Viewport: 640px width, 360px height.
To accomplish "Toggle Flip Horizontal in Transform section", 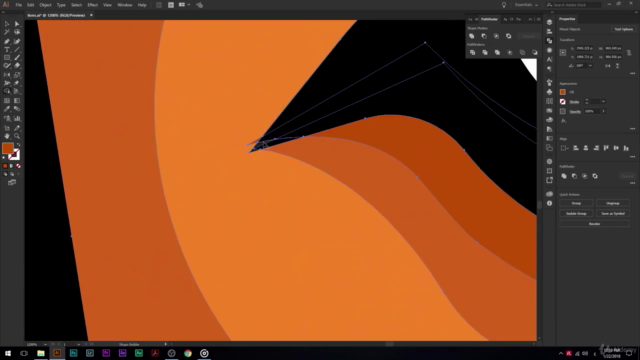I will (608, 66).
